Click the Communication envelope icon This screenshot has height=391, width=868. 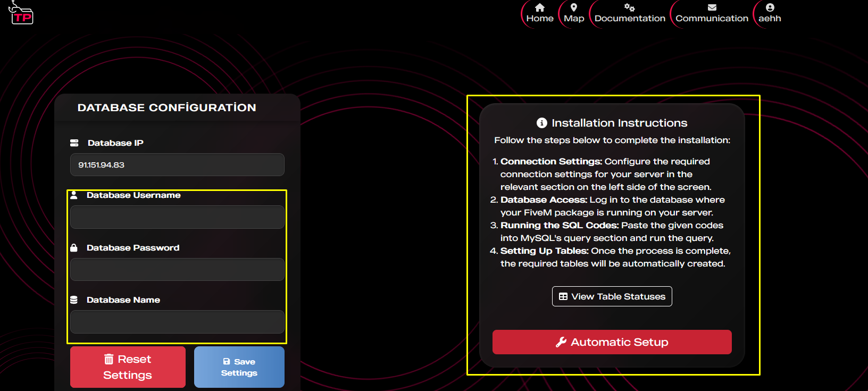coord(712,7)
